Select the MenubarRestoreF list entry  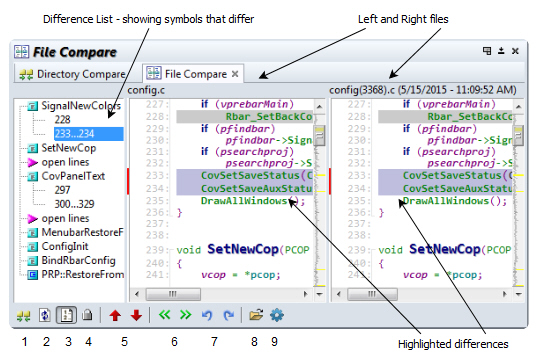point(82,232)
